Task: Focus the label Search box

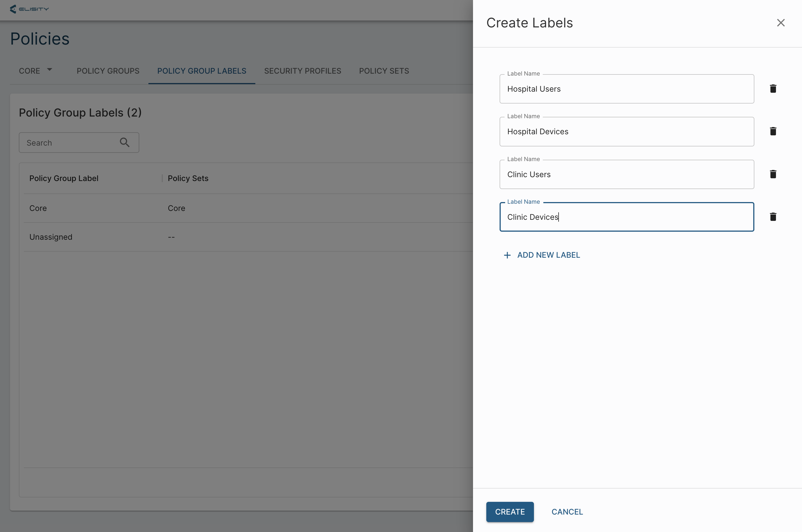Action: coord(79,143)
